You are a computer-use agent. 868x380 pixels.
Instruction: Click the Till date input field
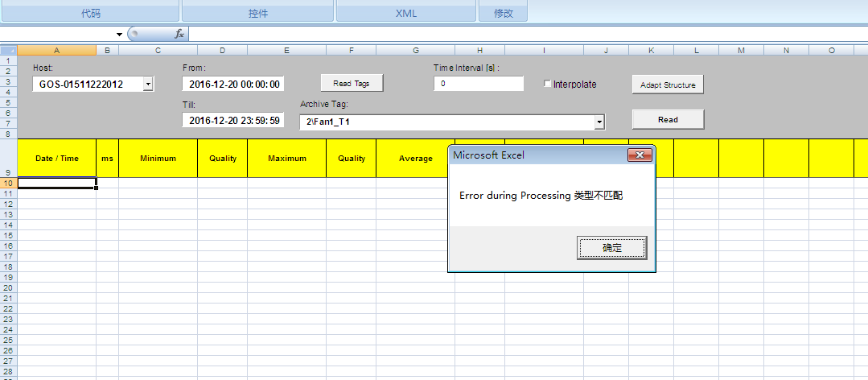coord(233,120)
